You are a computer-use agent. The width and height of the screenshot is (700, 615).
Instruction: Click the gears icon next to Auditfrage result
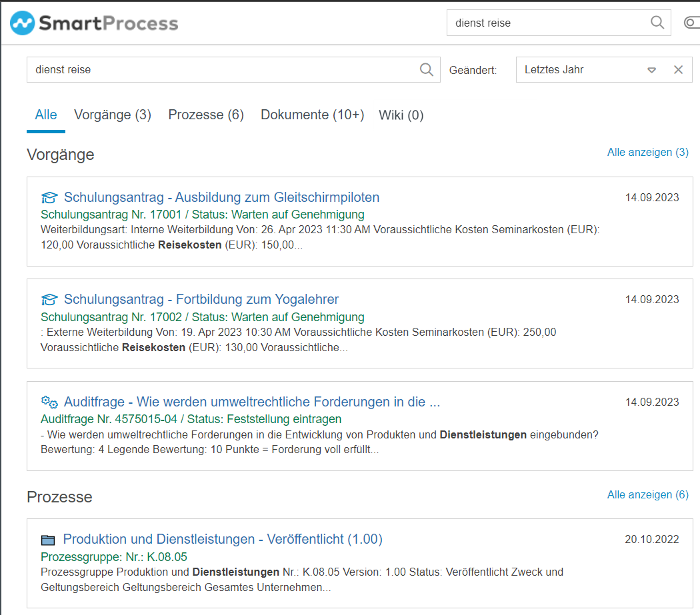[49, 402]
